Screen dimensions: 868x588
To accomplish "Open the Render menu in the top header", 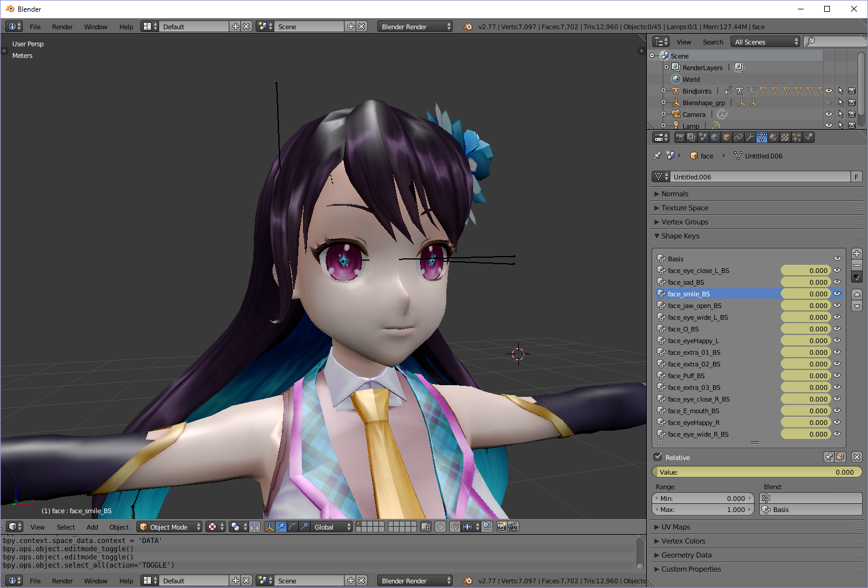I will point(62,27).
